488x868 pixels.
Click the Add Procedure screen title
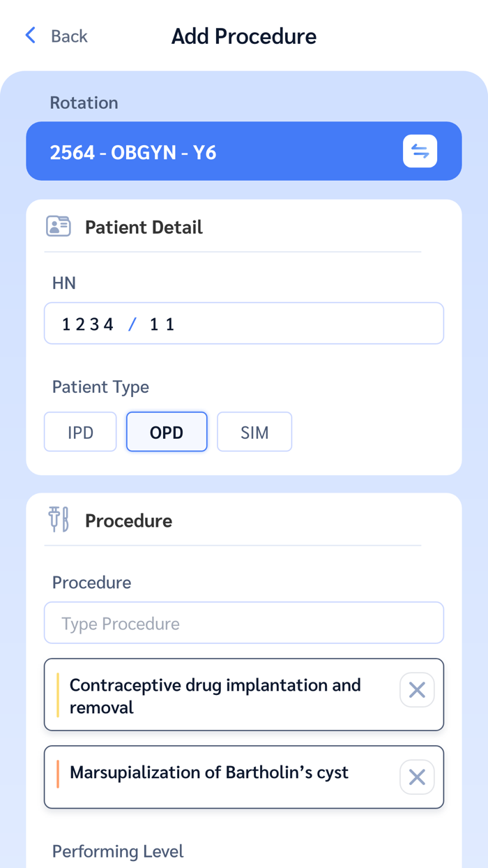(243, 36)
